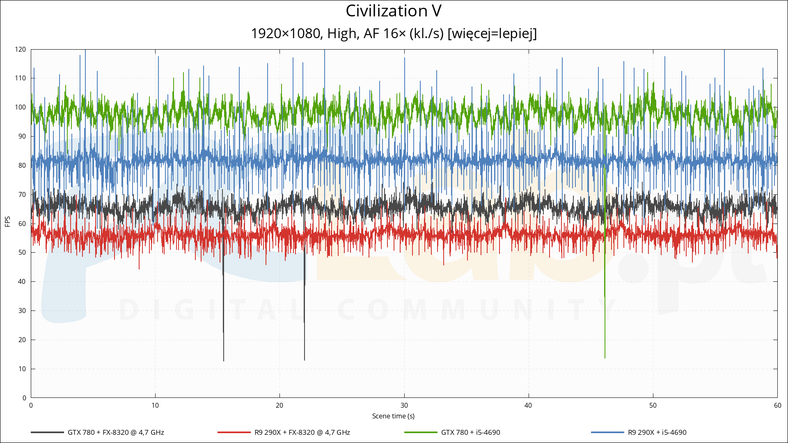The height and width of the screenshot is (443, 788).
Task: Click y-axis value '80'
Action: coord(22,166)
